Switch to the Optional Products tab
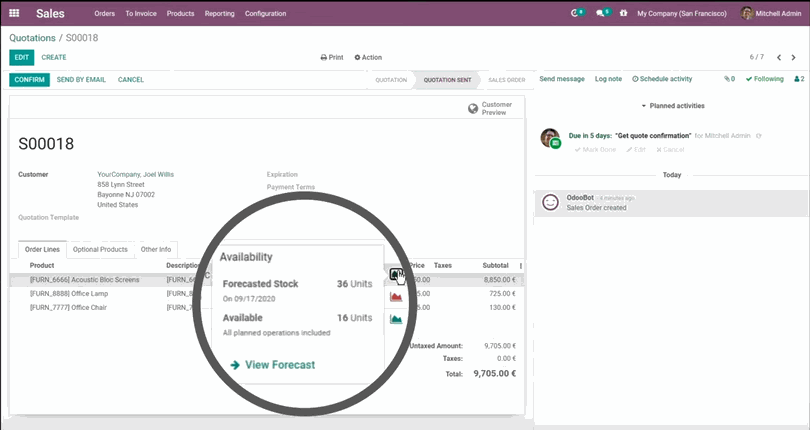This screenshot has height=430, width=810. point(100,249)
